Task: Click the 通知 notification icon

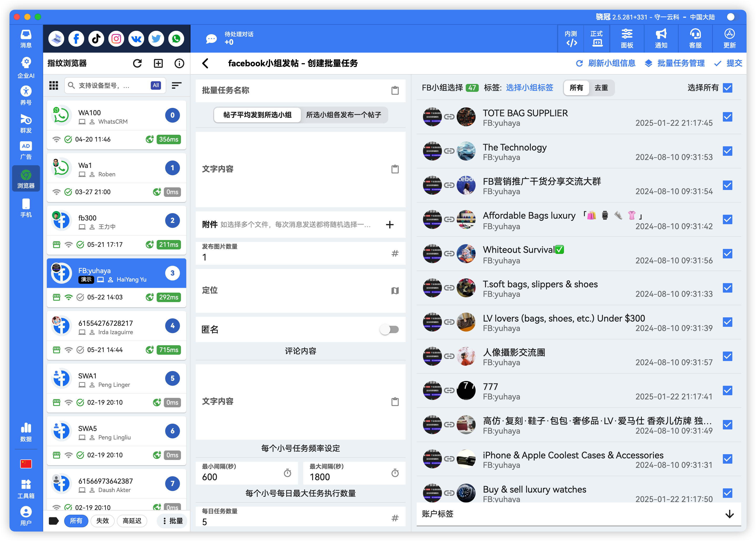Action: (x=661, y=38)
